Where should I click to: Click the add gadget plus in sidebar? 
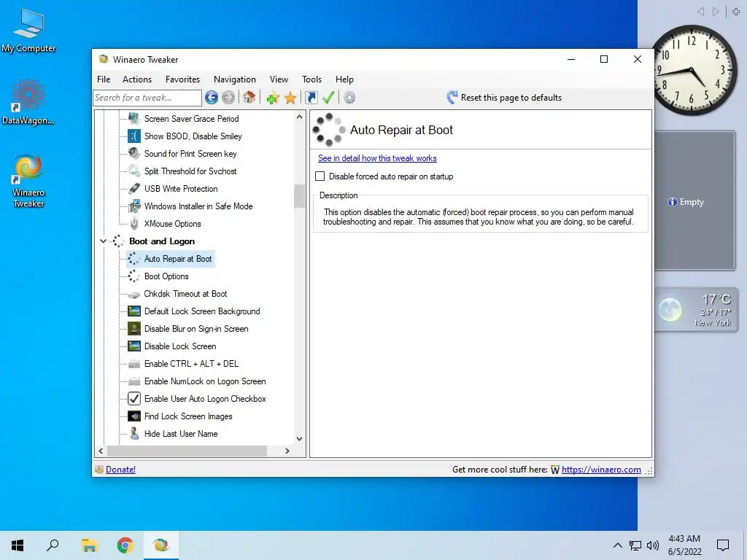[736, 12]
